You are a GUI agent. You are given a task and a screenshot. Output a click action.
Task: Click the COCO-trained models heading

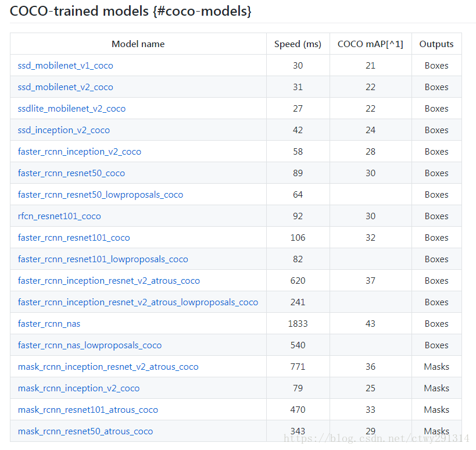point(131,11)
